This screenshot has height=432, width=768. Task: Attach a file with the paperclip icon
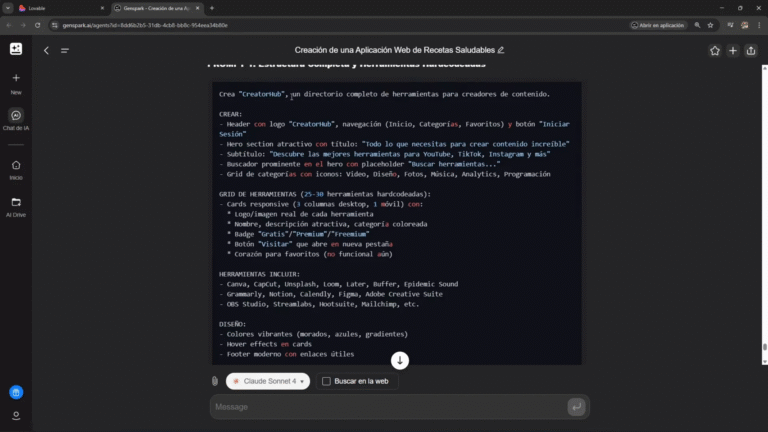tap(215, 381)
